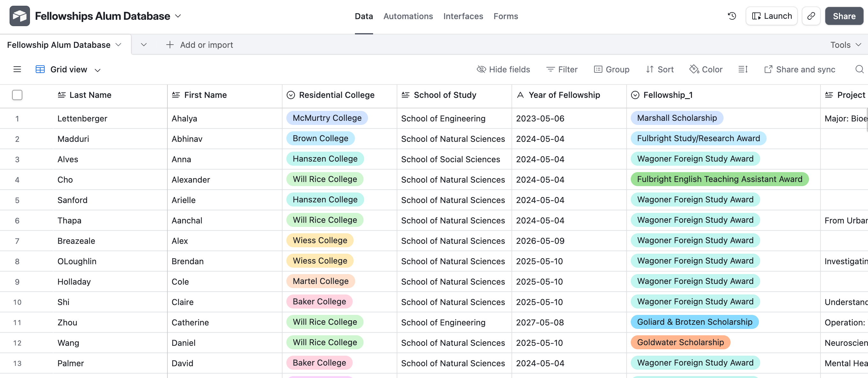The height and width of the screenshot is (378, 868).
Task: Toggle the views sidebar hamburger icon
Action: 17,69
